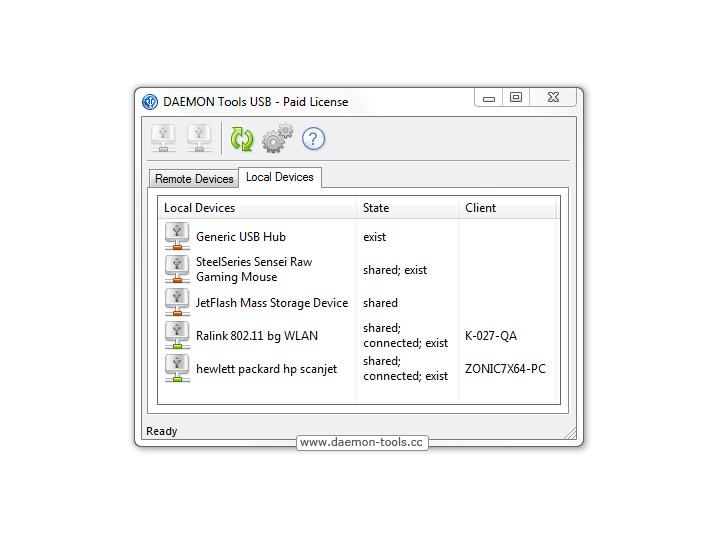Select the SteelSeries Sensei Raw Gaming Mouse name
The width and height of the screenshot is (725, 540).
click(254, 270)
